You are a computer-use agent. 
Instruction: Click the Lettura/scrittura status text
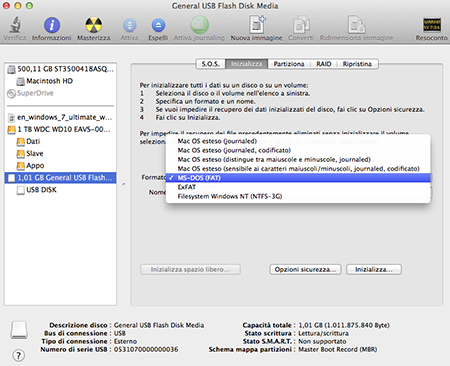[323, 333]
